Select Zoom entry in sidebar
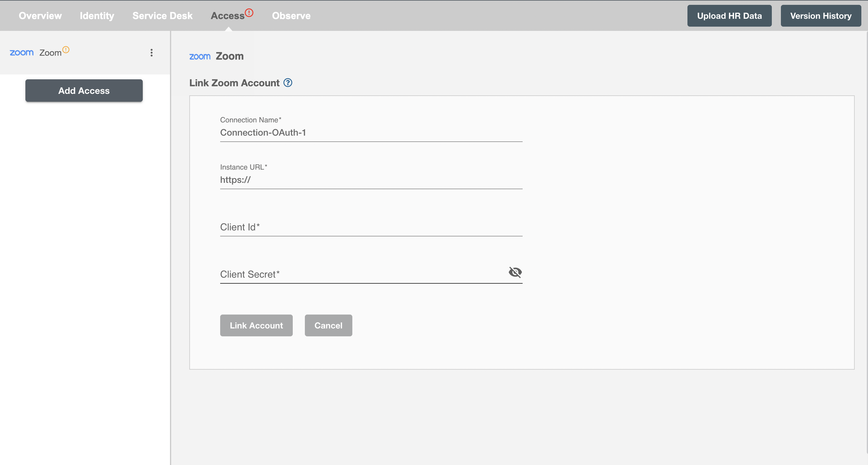Screen dimensions: 868x465 point(85,53)
